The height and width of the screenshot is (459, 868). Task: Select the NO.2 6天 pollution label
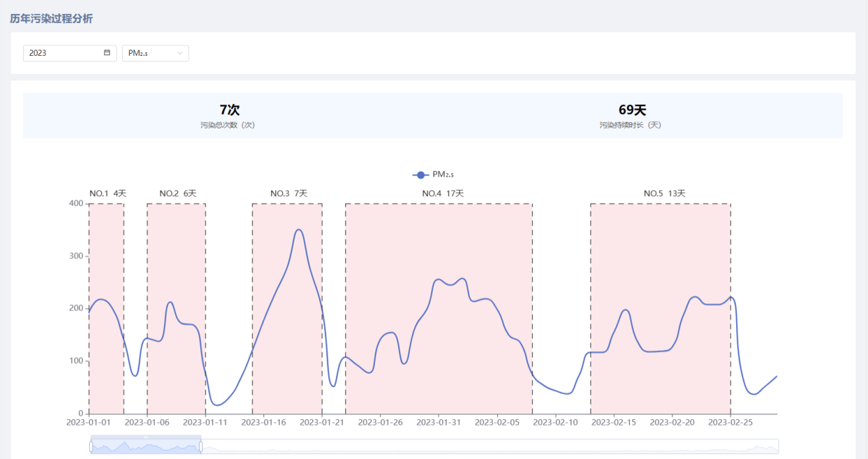click(x=177, y=193)
